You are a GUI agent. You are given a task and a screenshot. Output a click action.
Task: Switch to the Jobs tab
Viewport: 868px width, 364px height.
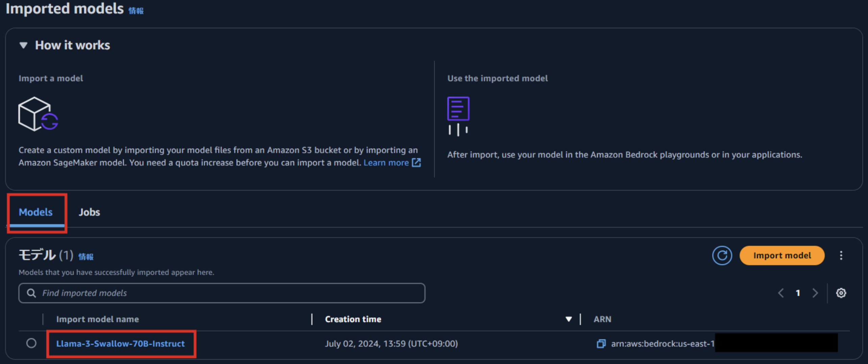click(x=89, y=212)
